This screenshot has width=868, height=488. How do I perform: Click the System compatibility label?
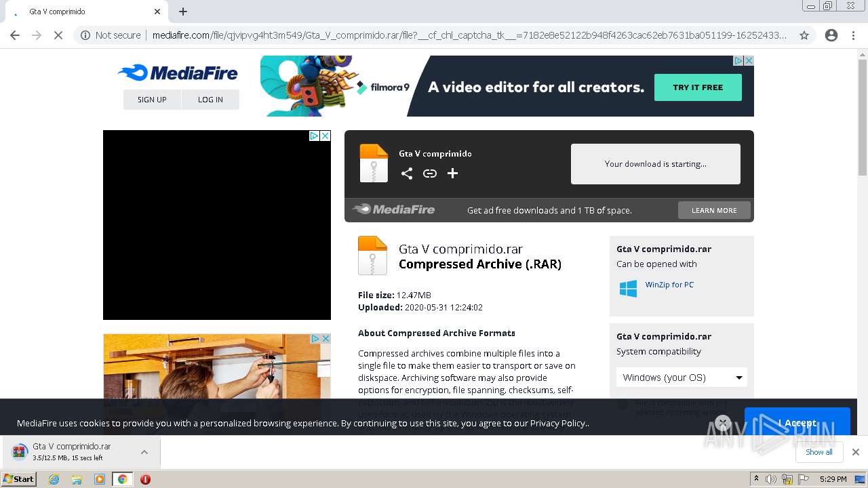[658, 351]
